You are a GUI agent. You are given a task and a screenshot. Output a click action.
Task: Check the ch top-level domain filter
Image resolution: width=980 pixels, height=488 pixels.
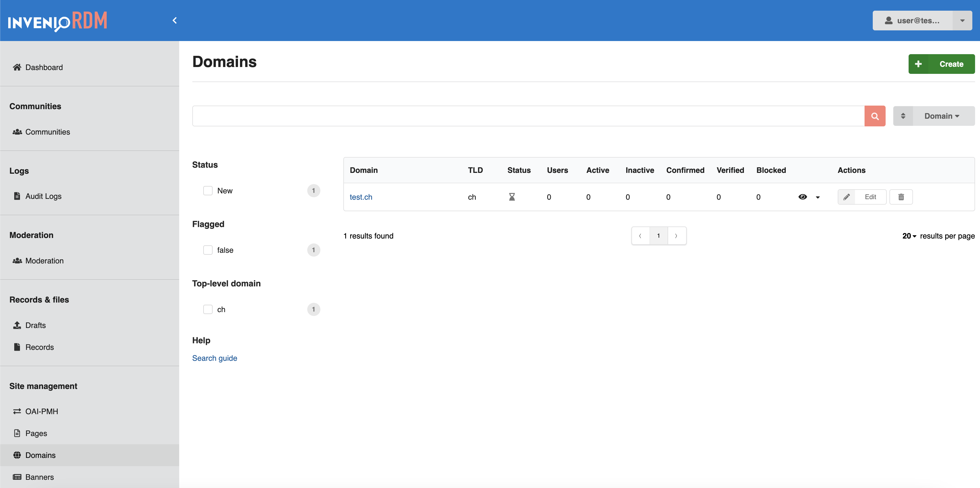[208, 309]
